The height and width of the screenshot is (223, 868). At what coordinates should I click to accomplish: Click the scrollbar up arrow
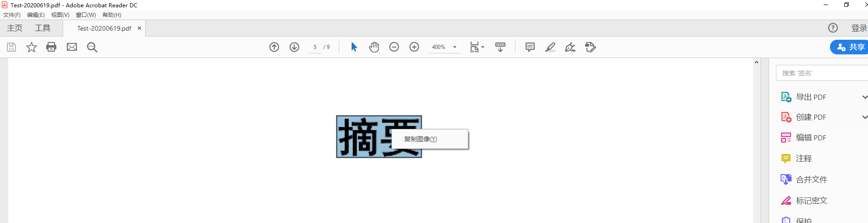coord(756,63)
